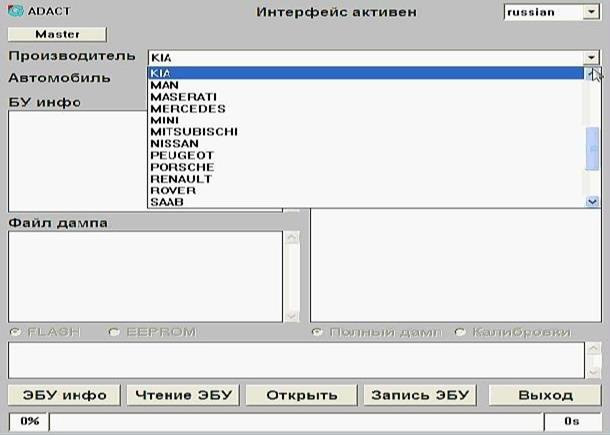Select RENAULT list entry

[366, 179]
